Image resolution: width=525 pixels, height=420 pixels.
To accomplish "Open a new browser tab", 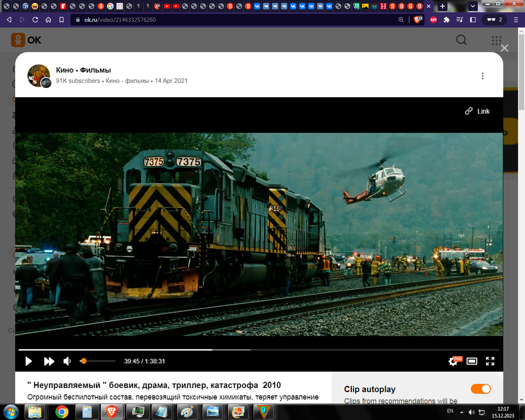I will [442, 6].
